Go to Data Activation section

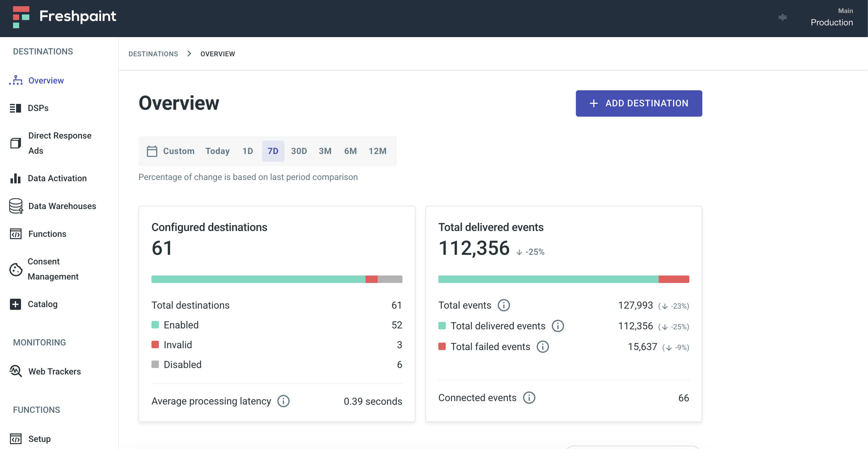tap(57, 178)
